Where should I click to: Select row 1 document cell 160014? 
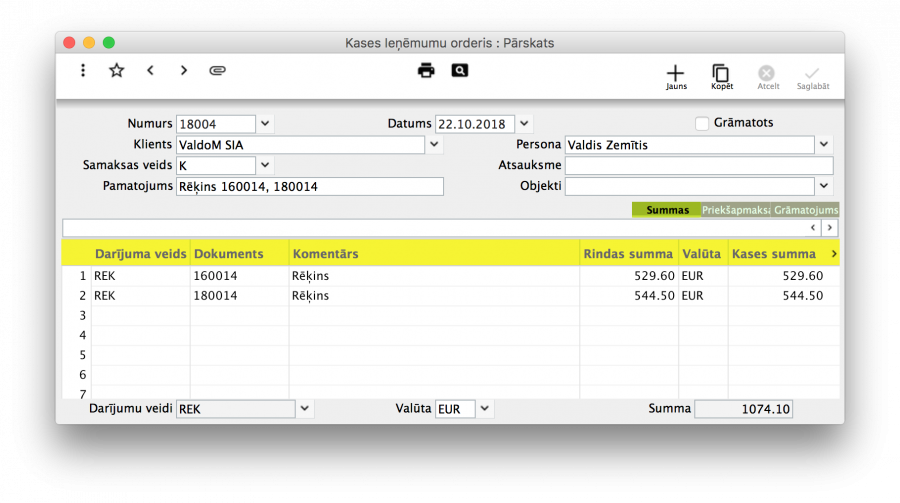[239, 276]
